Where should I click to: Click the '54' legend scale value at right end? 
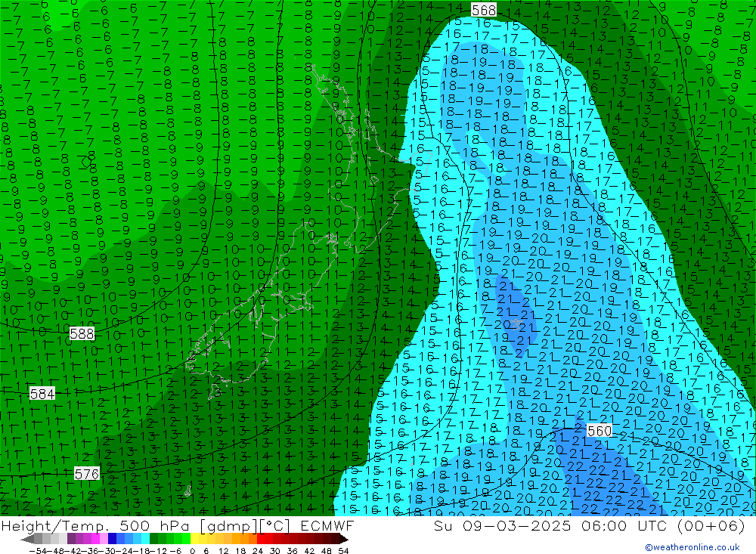(x=343, y=551)
